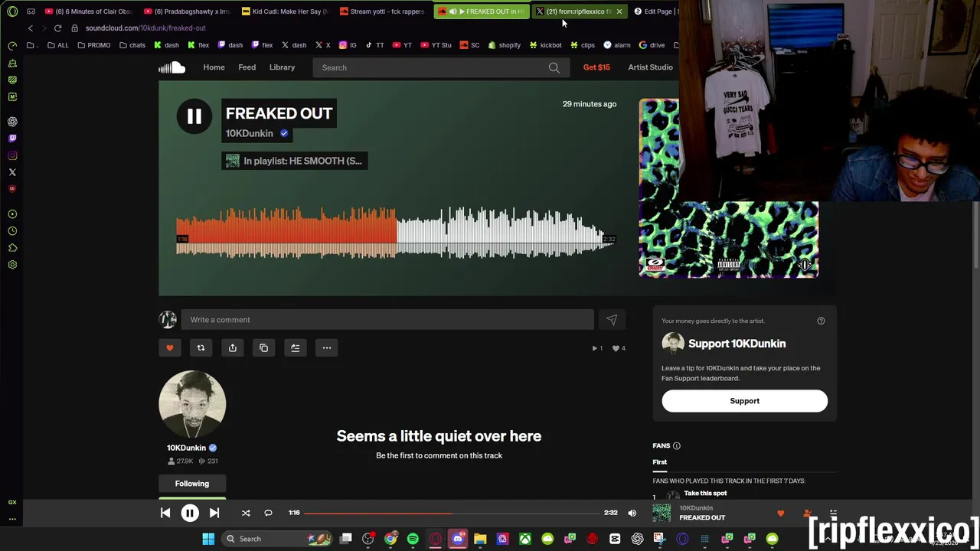The height and width of the screenshot is (551, 980).
Task: Open the Twitch icon in the Opera sidebar
Action: click(12, 139)
